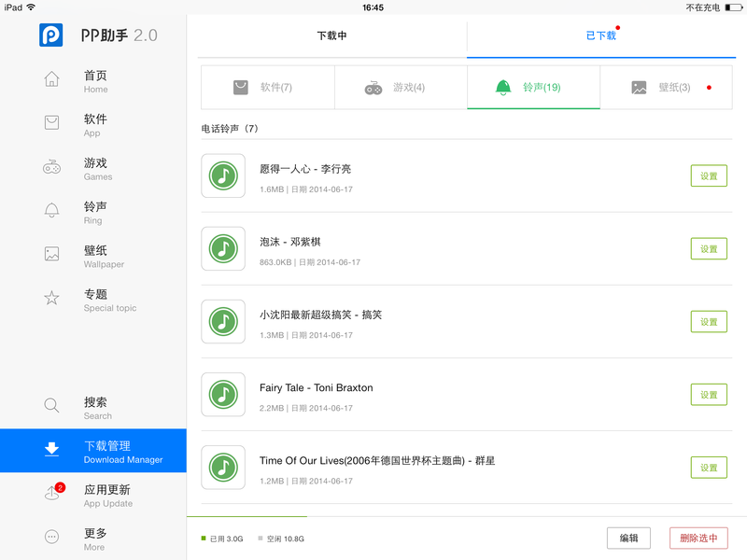Open the Ring bell icon in sidebar

pyautogui.click(x=51, y=210)
